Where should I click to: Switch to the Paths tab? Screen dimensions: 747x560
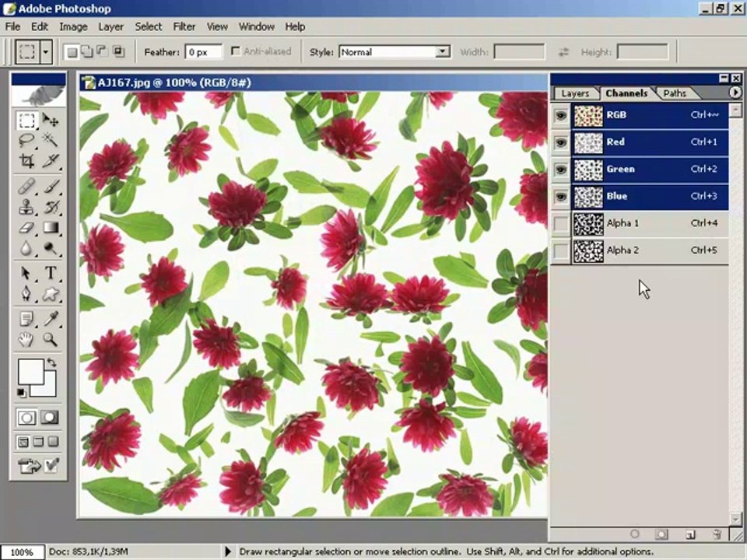(x=675, y=93)
